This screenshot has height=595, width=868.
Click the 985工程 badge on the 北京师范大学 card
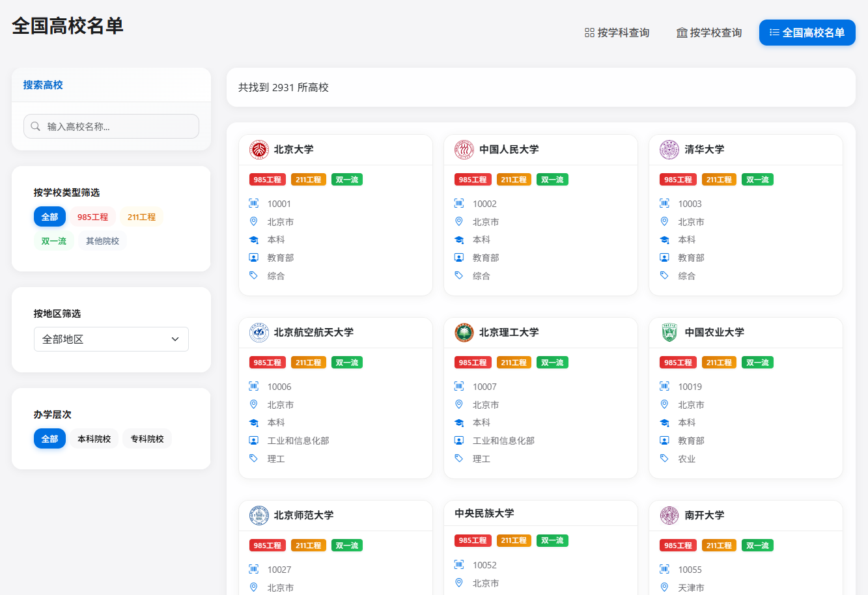(x=268, y=546)
